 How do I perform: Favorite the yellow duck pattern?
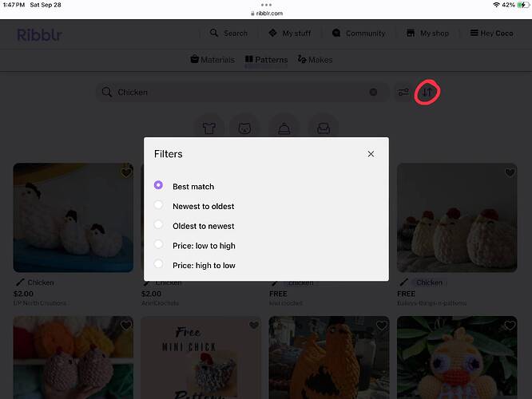pos(510,326)
